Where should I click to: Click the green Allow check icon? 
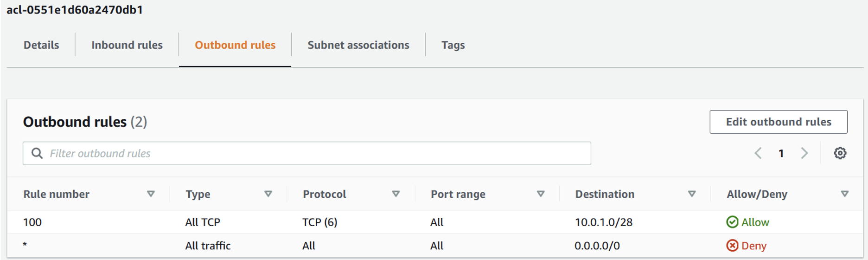[732, 222]
